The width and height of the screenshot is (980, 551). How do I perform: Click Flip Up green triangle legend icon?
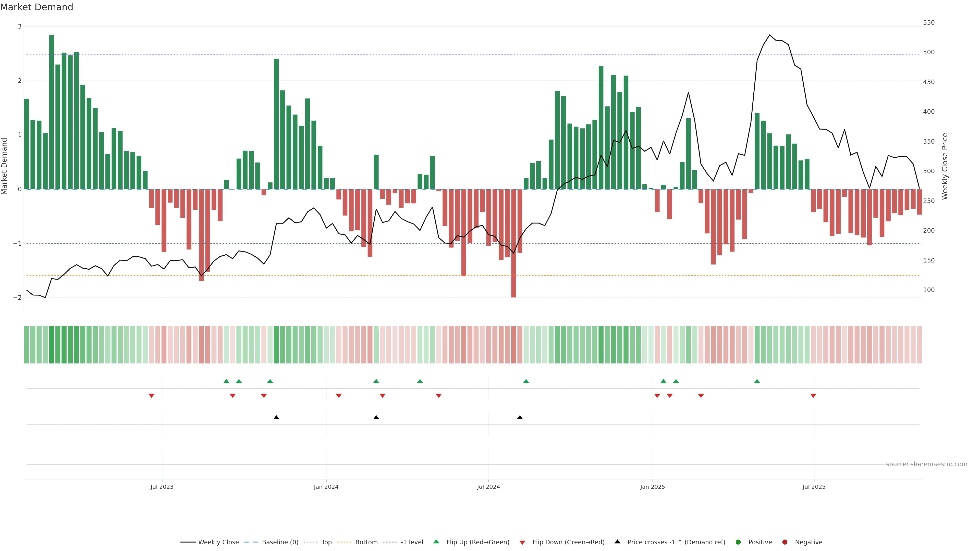[x=436, y=542]
